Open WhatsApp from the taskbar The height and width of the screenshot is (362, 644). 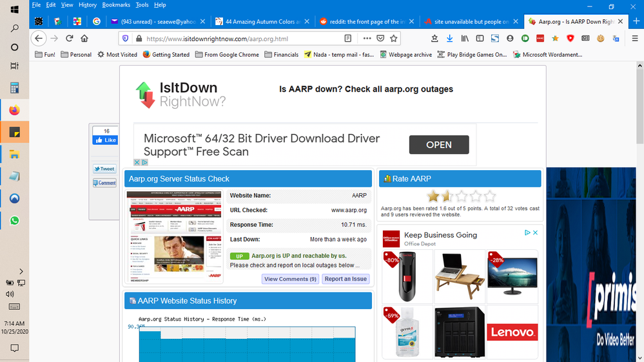[14, 220]
